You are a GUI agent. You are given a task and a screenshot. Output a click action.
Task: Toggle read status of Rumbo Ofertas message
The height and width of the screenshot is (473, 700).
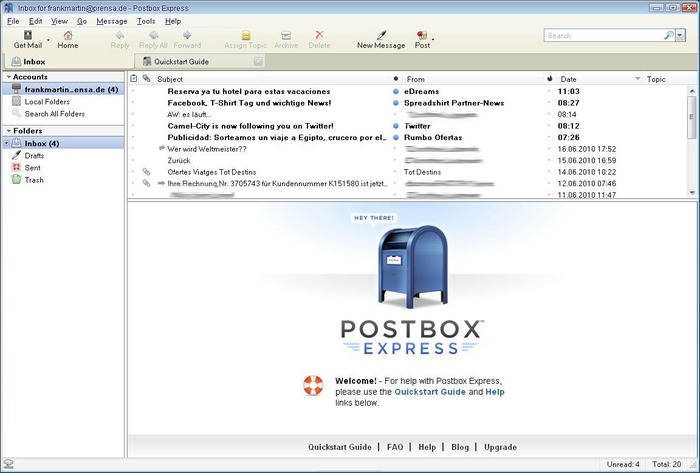396,137
